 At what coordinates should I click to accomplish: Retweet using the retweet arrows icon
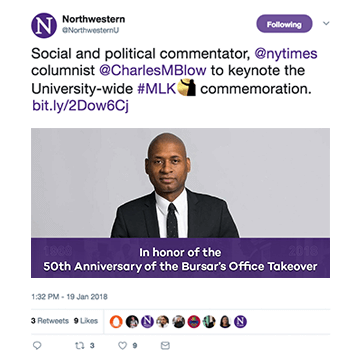pos(80,346)
